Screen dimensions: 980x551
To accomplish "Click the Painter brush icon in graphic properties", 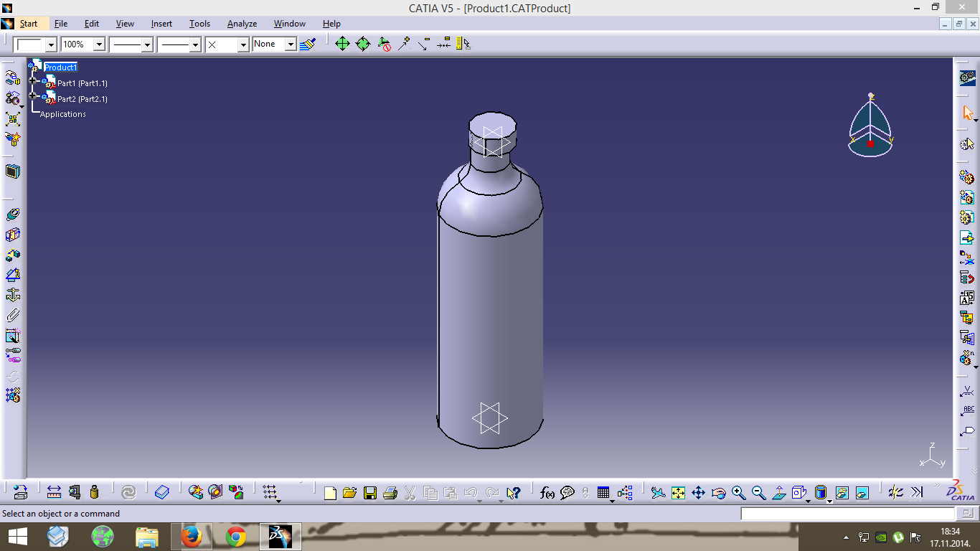I will [308, 44].
